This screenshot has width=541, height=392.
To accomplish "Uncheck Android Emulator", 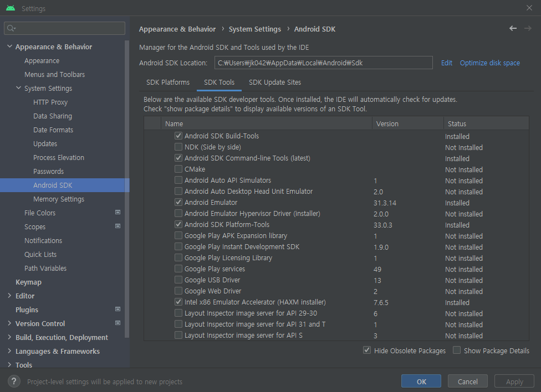I will click(x=178, y=202).
